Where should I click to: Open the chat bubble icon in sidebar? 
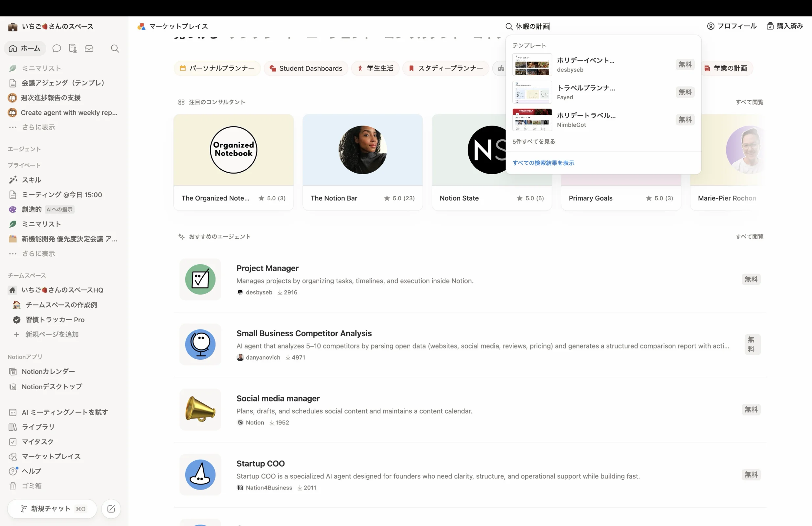click(x=56, y=49)
